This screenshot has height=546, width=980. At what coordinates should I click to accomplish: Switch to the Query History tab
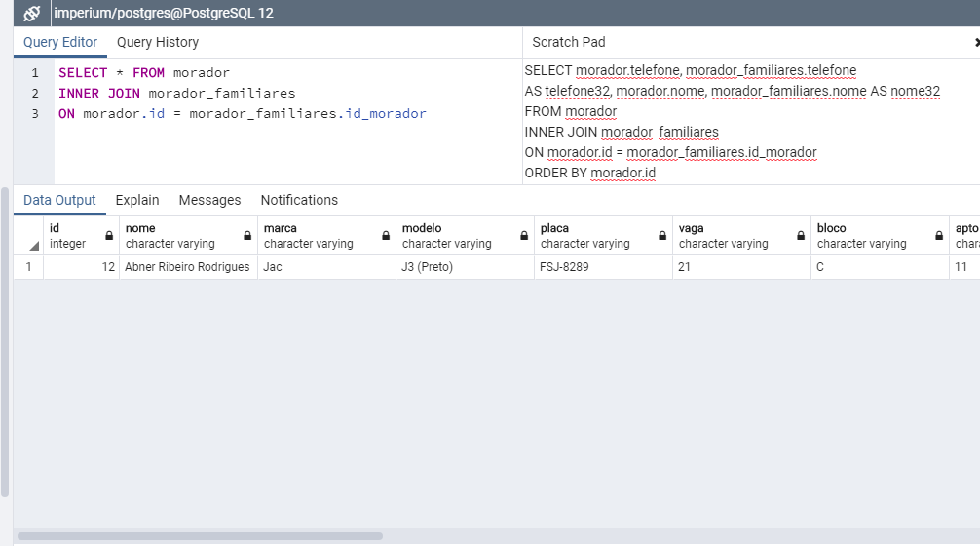158,42
